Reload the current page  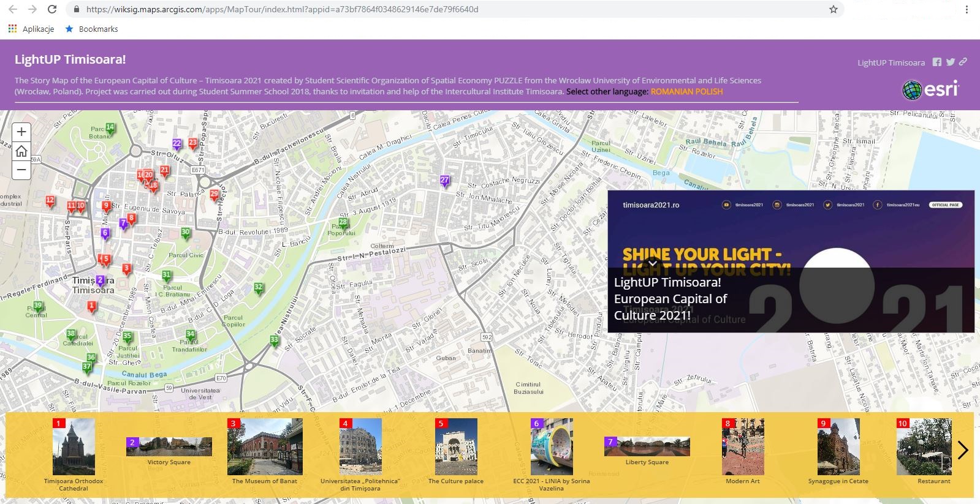(x=52, y=9)
